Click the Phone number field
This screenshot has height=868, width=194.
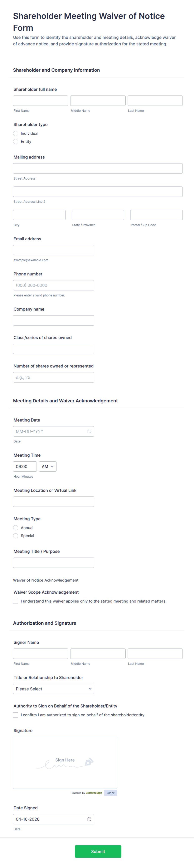(54, 285)
